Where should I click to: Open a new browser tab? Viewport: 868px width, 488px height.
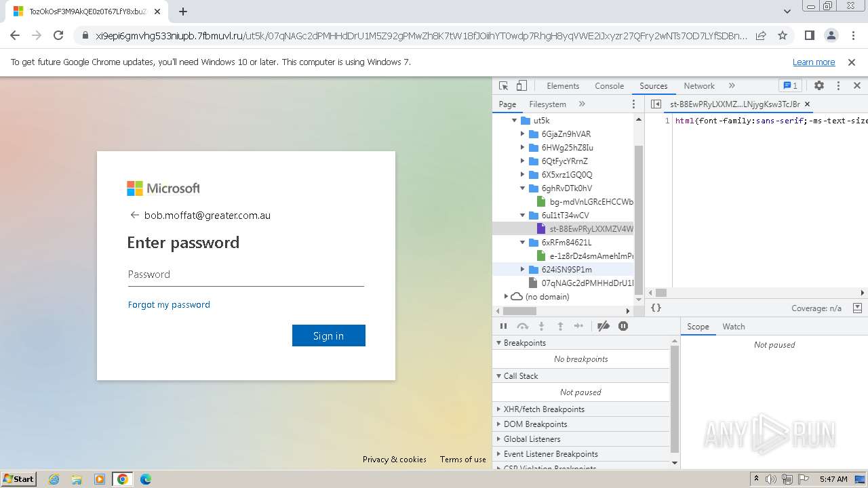[183, 12]
